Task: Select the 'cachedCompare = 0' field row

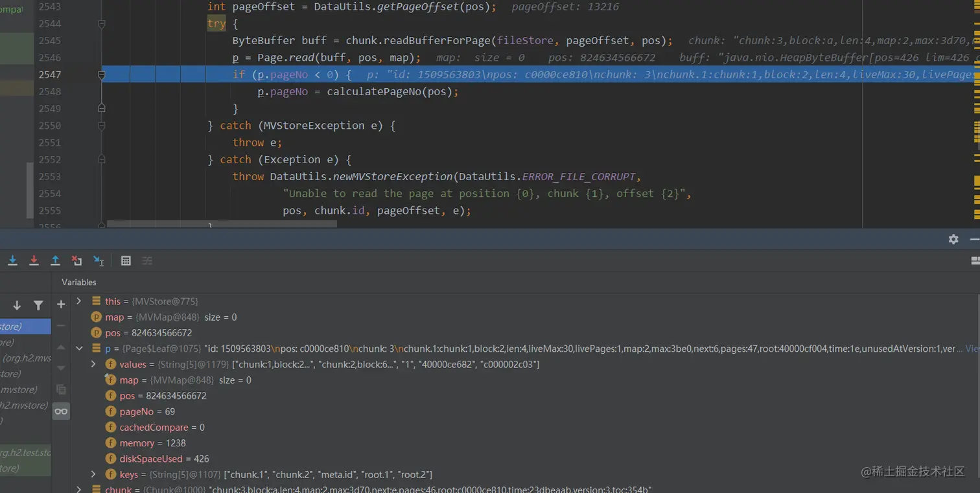Action: (x=526, y=428)
